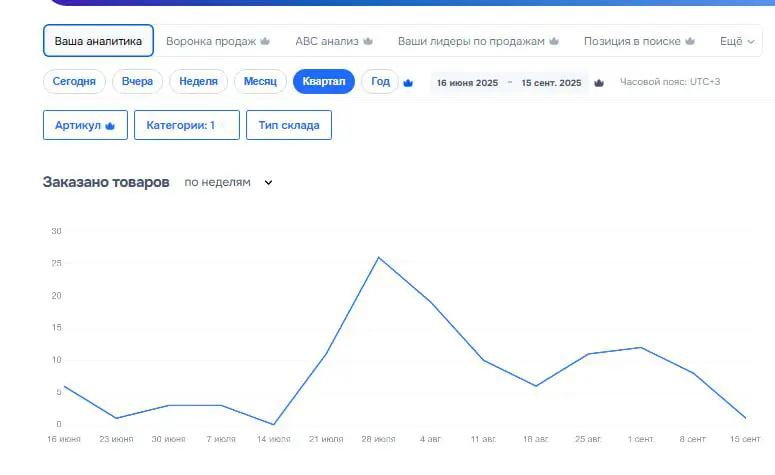Open end date 15 сент. 2025
The image size is (775, 475).
[551, 83]
